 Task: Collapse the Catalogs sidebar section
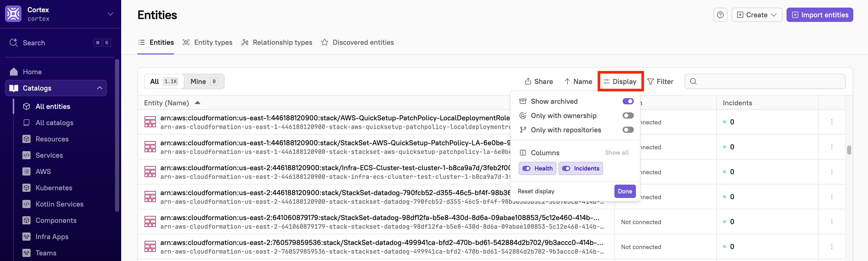[x=100, y=88]
